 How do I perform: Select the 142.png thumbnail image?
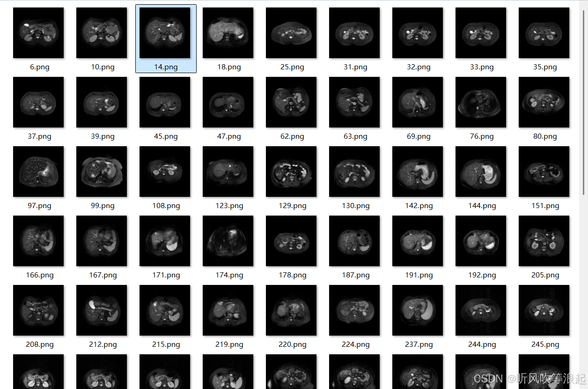pyautogui.click(x=418, y=172)
